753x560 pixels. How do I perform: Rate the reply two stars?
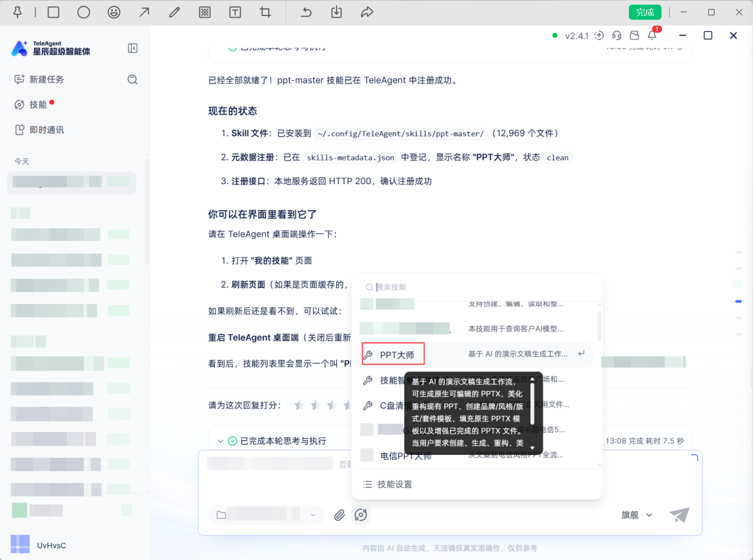point(315,405)
